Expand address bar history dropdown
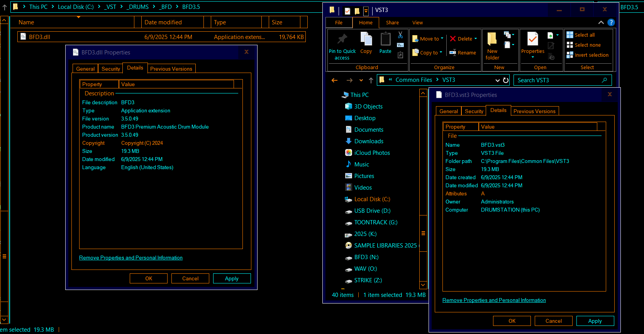 click(x=498, y=80)
